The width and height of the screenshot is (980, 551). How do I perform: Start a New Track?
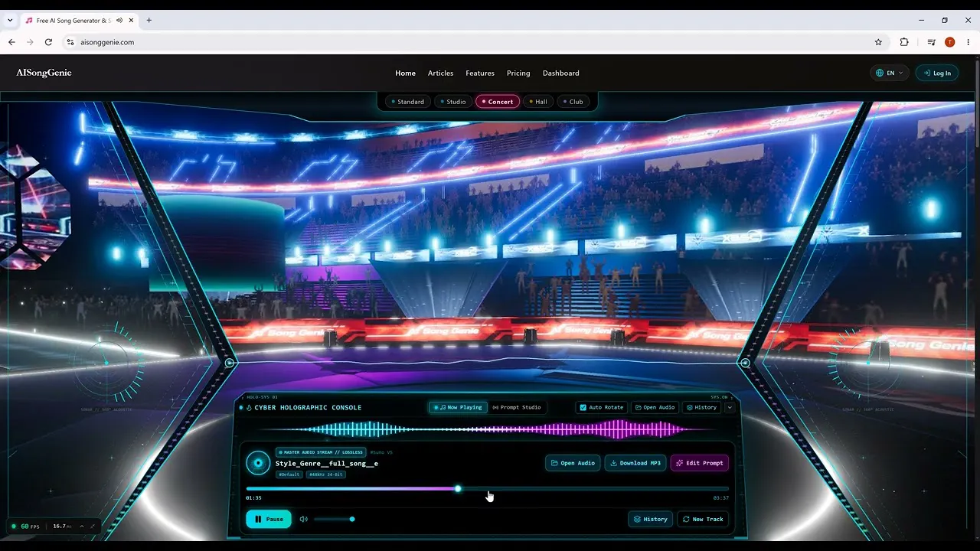(x=703, y=519)
